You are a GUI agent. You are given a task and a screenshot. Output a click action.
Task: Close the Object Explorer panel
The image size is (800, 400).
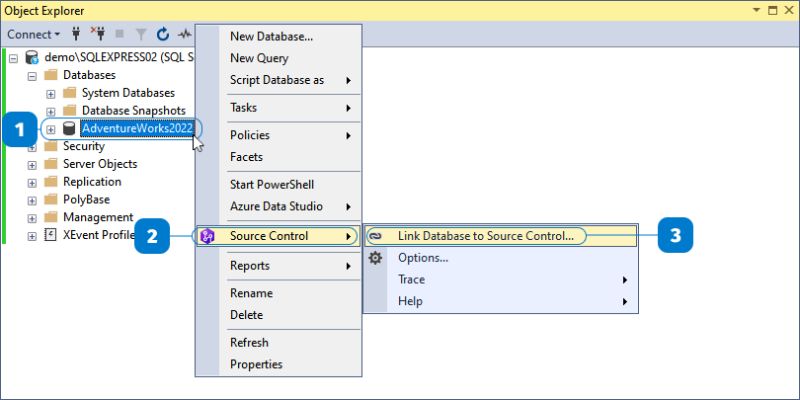(788, 10)
